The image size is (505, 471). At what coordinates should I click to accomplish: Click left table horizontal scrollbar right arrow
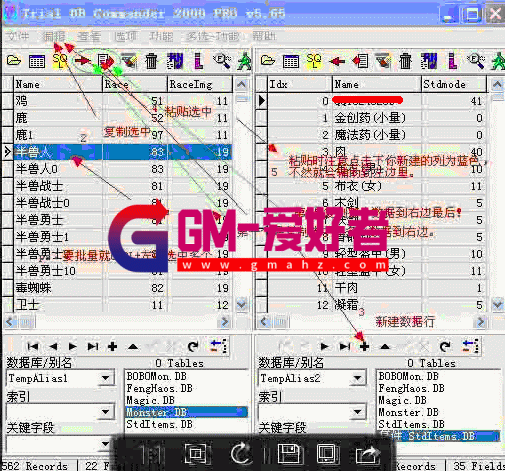coord(225,322)
